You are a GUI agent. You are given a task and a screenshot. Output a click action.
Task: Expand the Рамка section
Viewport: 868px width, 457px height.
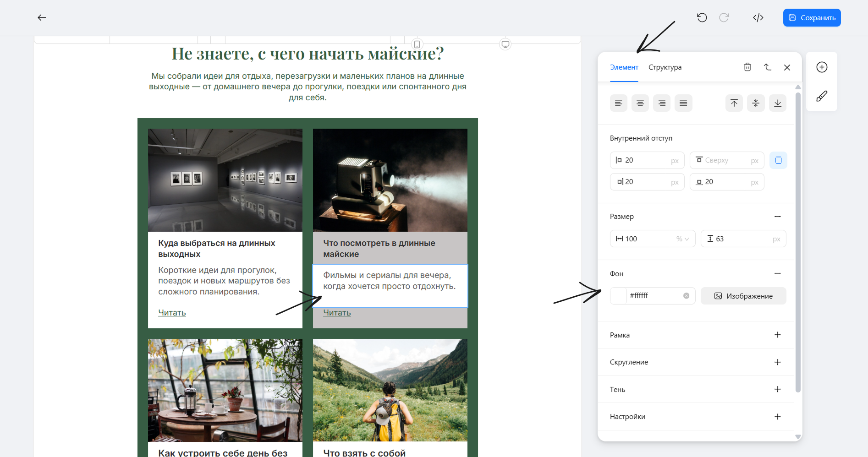tap(778, 335)
